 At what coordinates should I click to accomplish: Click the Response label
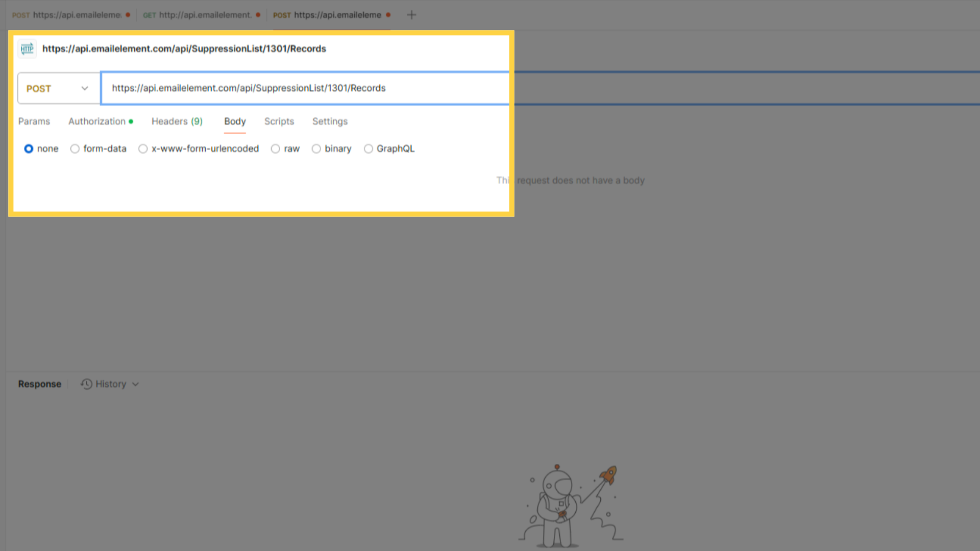coord(40,384)
